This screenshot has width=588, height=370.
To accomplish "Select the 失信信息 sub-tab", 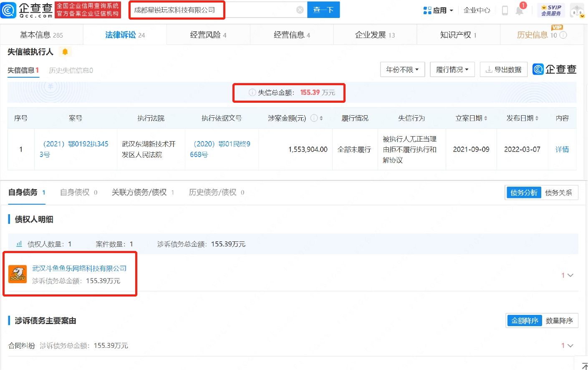I will point(23,70).
